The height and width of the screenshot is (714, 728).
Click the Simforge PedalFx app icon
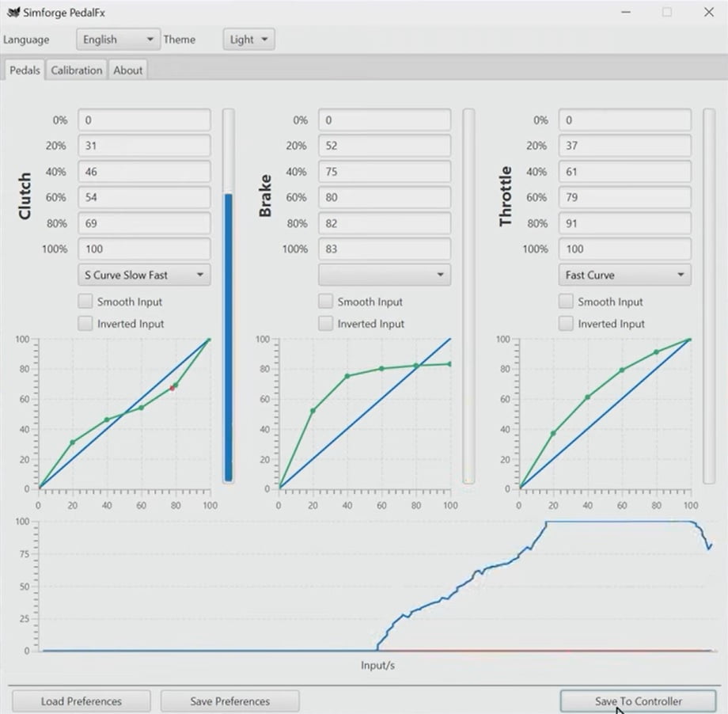tap(13, 12)
